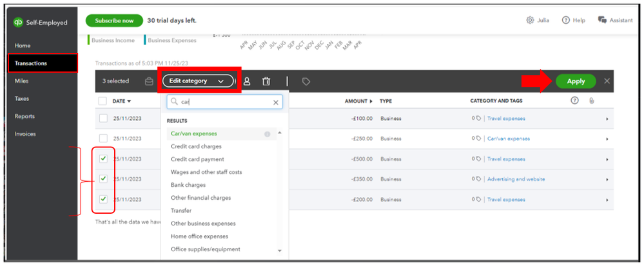Screen dimensions: 644x266
Task: Open the Help question mark icon
Action: coord(565,20)
